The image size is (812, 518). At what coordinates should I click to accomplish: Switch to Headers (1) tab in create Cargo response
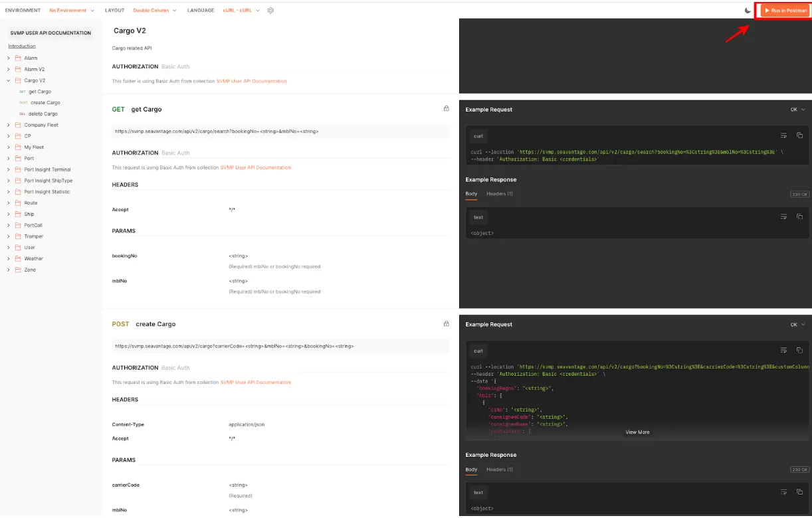500,470
